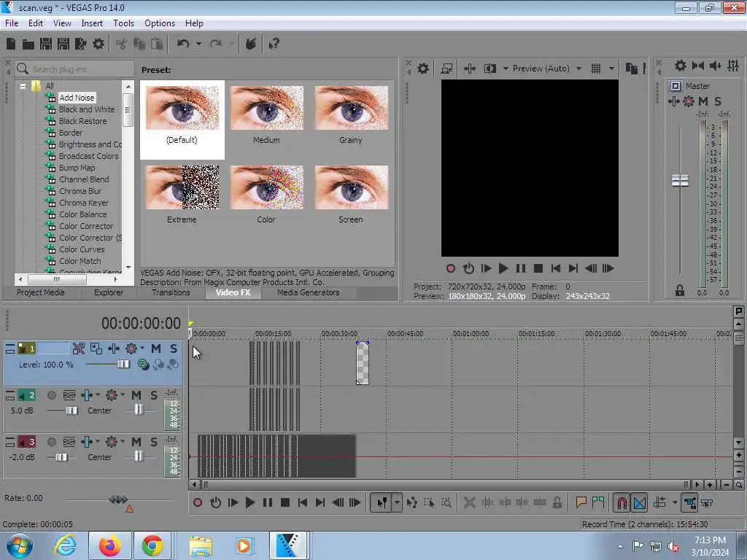Click the preview on external monitor icon
Viewport: 747px width, 560px height.
(x=446, y=69)
